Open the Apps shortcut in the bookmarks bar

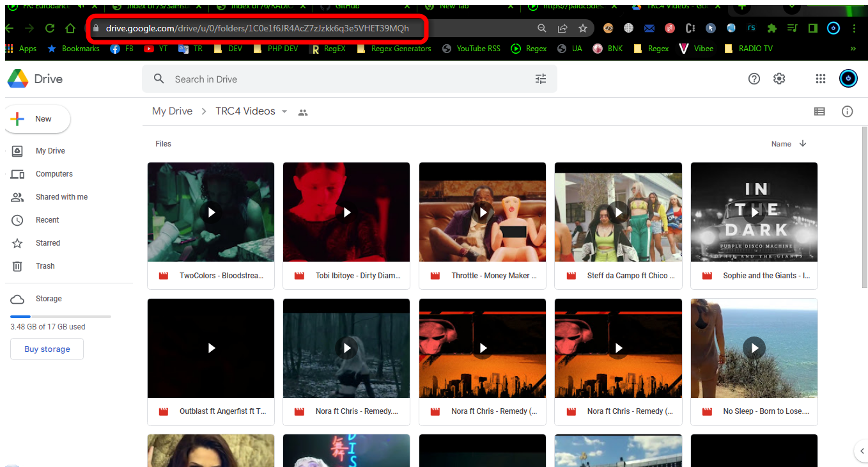point(22,49)
